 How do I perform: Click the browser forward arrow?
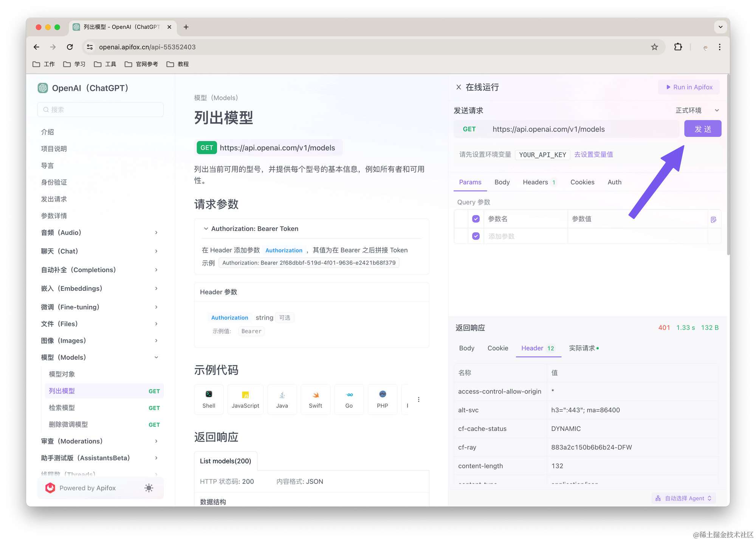pos(53,47)
